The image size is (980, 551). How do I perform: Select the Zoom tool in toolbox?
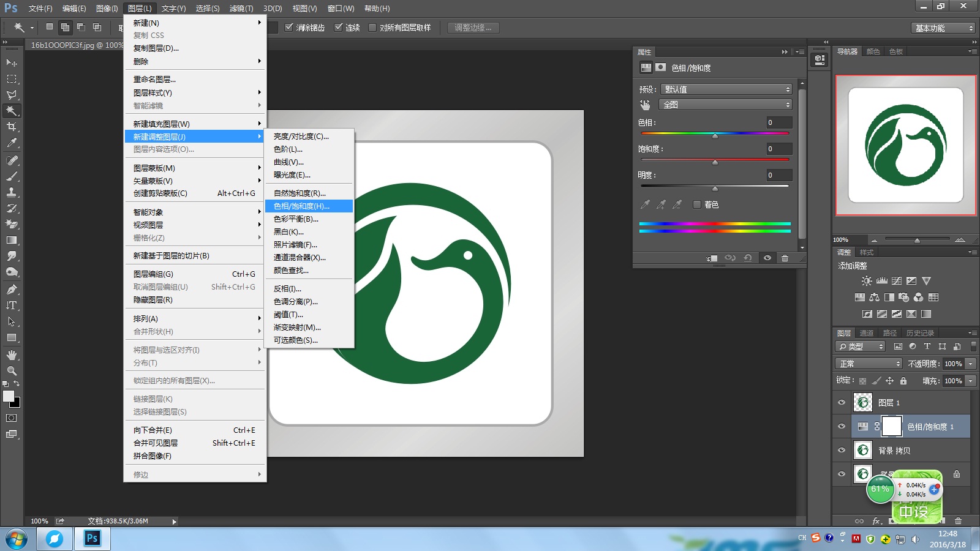pos(12,371)
